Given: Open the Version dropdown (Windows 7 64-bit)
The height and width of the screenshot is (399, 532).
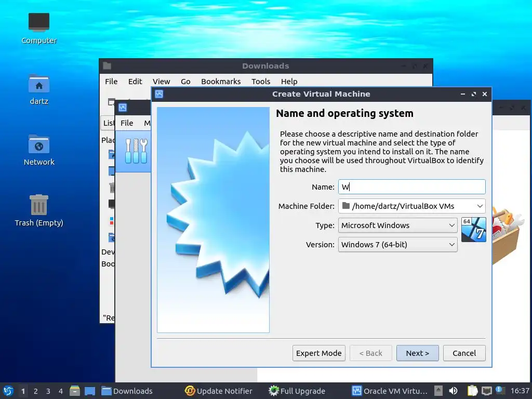Looking at the screenshot, I should (397, 245).
